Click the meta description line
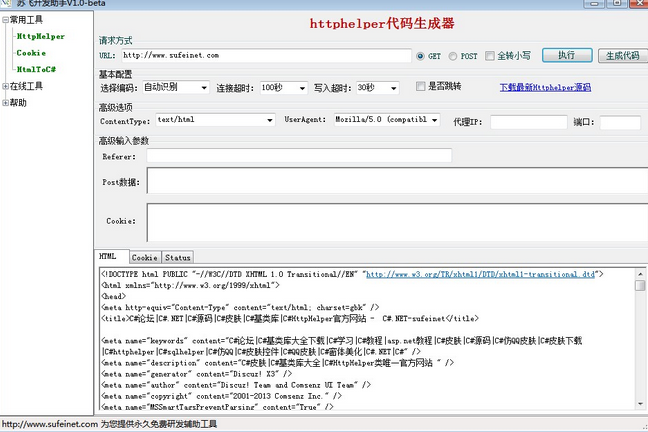Image resolution: width=648 pixels, height=432 pixels. click(x=277, y=363)
